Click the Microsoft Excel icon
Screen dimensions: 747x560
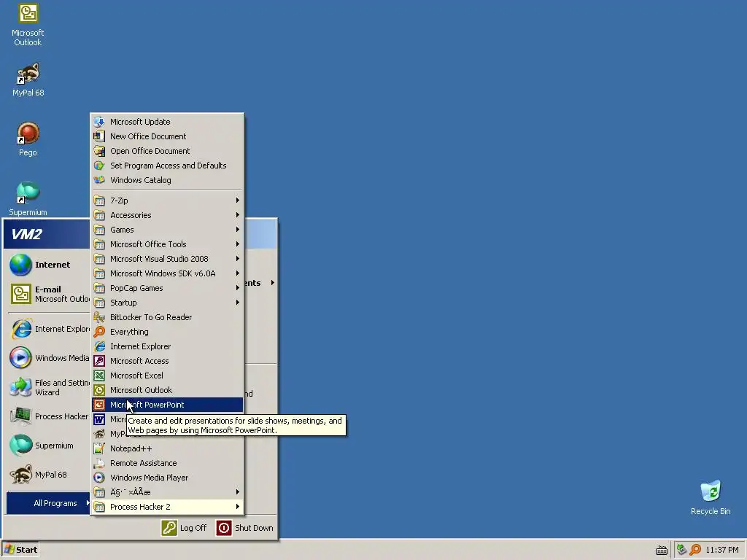99,376
